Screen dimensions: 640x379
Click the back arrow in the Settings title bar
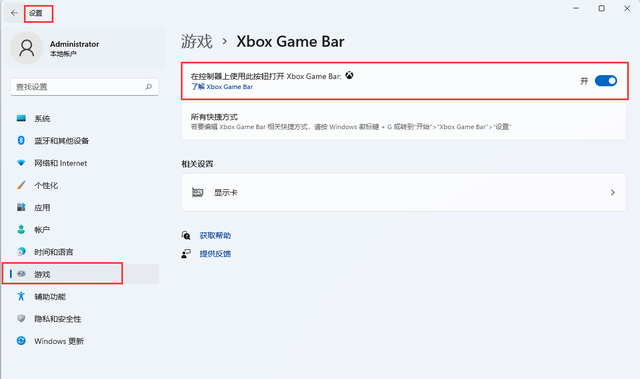(x=14, y=13)
